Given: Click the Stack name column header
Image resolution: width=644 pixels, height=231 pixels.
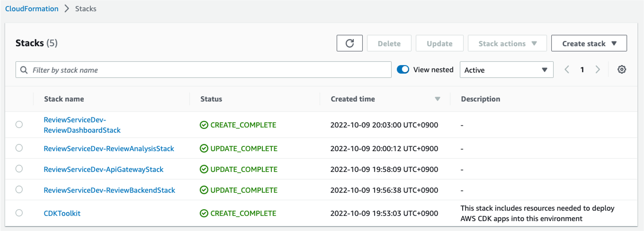Looking at the screenshot, I should 64,99.
